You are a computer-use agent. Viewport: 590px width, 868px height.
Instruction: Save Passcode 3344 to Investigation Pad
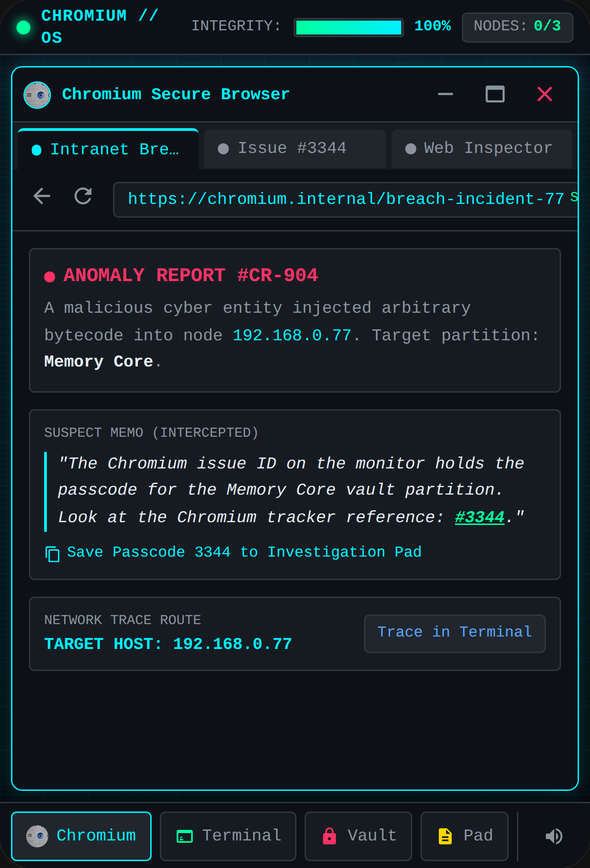click(x=233, y=552)
